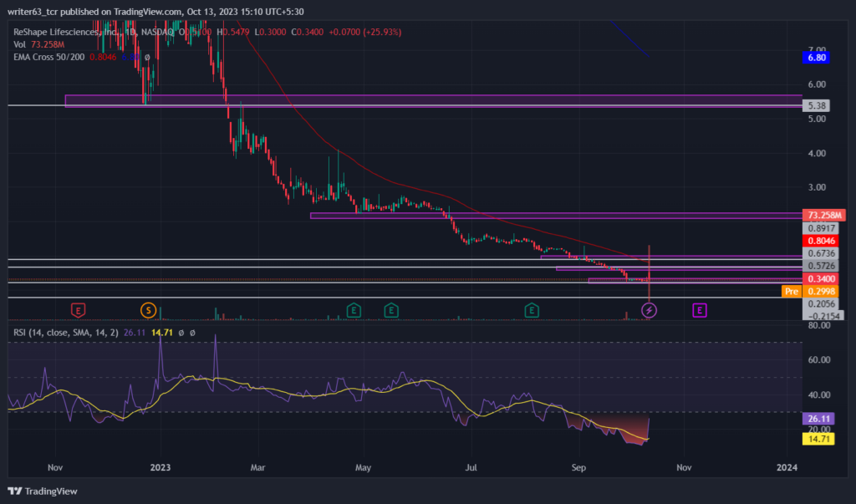Screen dimensions: 856x504
Task: Click the ReShape Lifesciences, Inc. chart title
Action: click(66, 33)
